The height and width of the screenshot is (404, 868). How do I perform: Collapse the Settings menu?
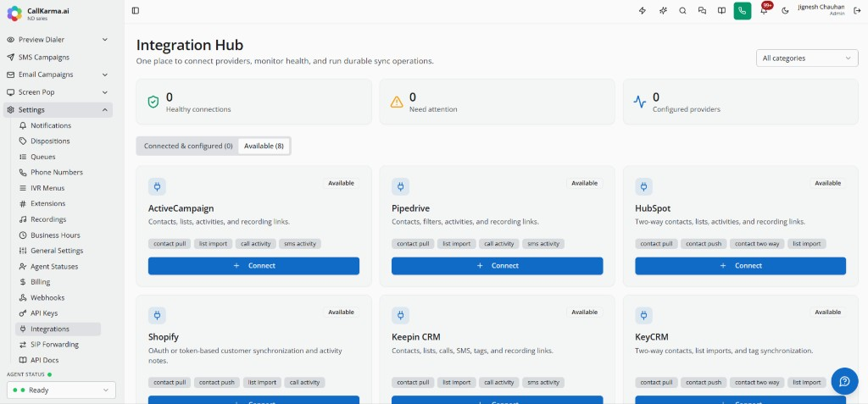pos(58,109)
